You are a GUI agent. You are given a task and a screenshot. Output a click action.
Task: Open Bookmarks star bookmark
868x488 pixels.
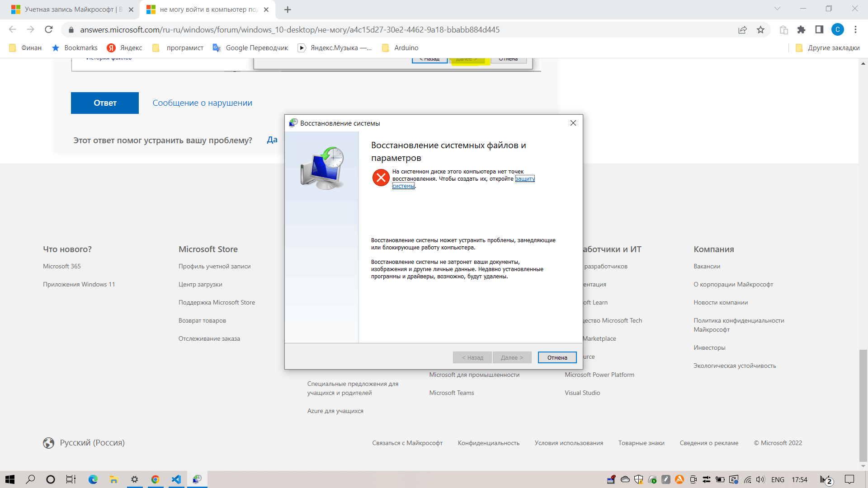pyautogui.click(x=75, y=48)
